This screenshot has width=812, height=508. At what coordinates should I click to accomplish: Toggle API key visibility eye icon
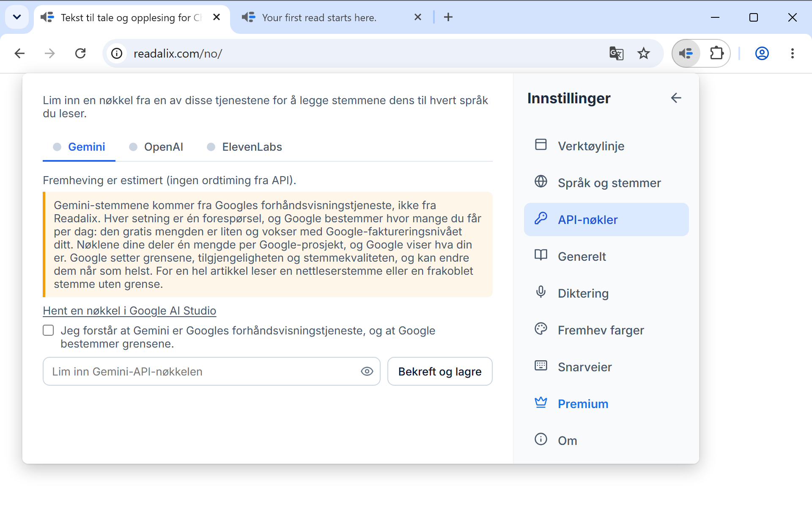tap(367, 371)
